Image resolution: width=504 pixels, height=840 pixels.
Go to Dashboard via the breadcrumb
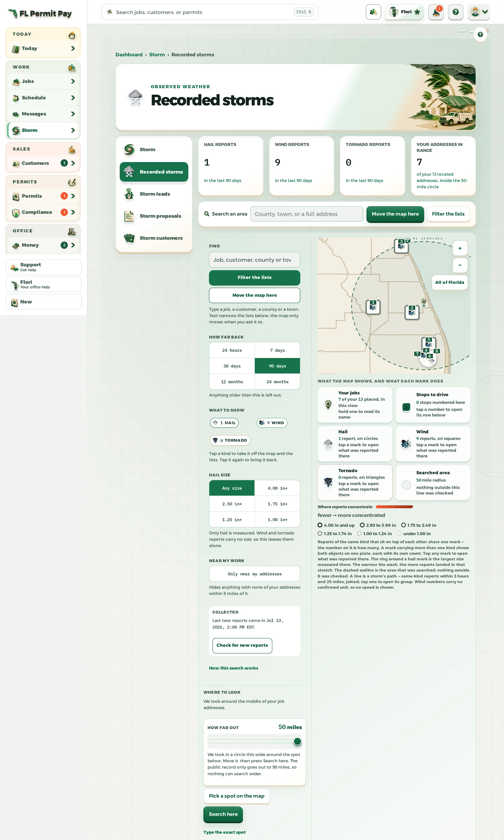(129, 55)
